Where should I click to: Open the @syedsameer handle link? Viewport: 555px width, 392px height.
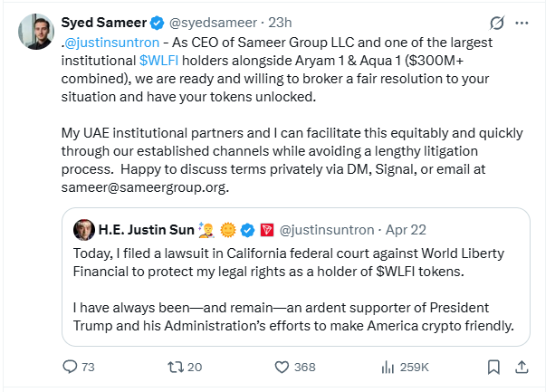(x=206, y=23)
